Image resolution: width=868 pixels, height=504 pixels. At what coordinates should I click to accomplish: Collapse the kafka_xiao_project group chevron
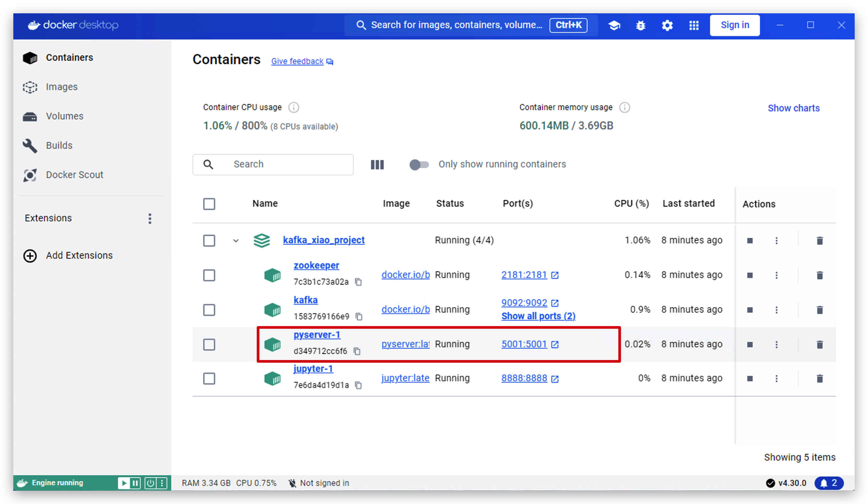click(235, 241)
